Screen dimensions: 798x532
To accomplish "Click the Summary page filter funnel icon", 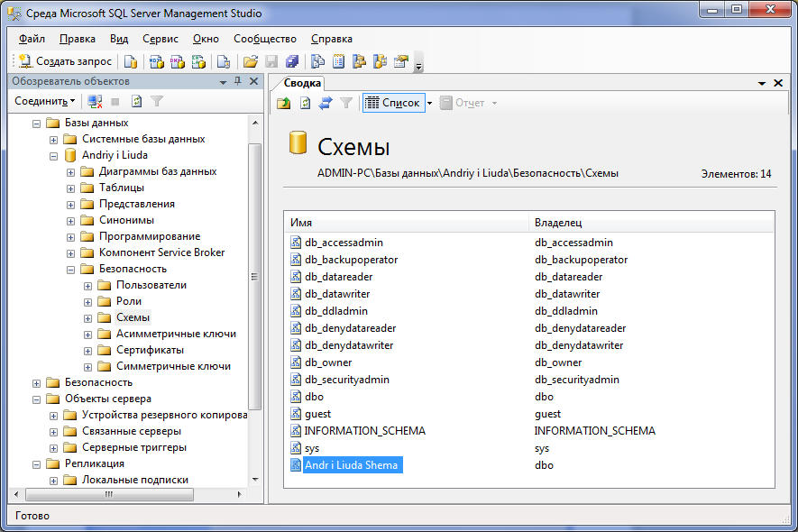I will pos(346,104).
